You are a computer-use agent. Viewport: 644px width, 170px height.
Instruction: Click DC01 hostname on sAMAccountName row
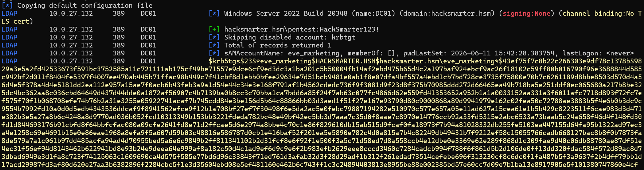tap(149, 53)
